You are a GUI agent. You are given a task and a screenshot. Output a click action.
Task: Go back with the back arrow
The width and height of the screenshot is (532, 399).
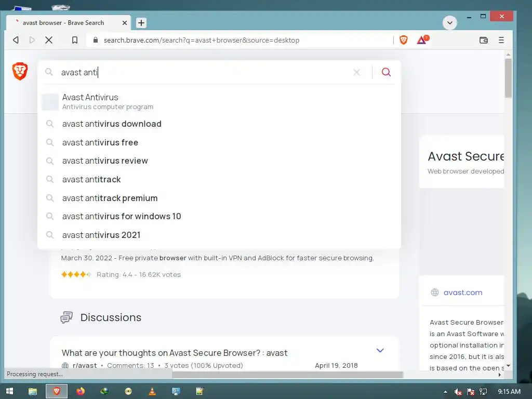[x=16, y=40]
